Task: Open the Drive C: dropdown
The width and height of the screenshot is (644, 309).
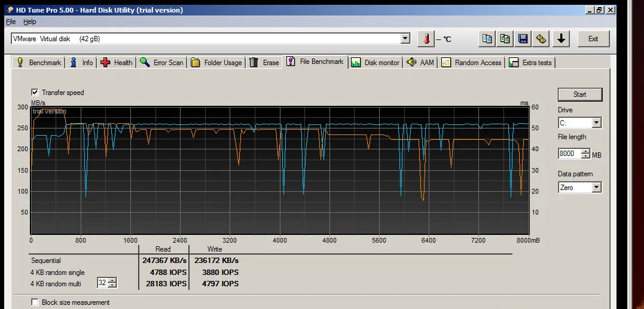Action: click(x=596, y=123)
